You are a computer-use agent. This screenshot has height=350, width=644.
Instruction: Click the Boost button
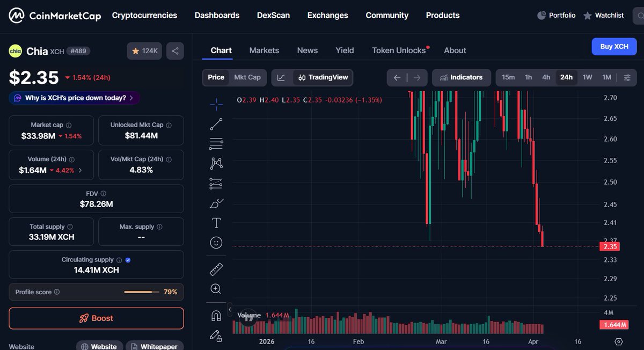coord(96,318)
